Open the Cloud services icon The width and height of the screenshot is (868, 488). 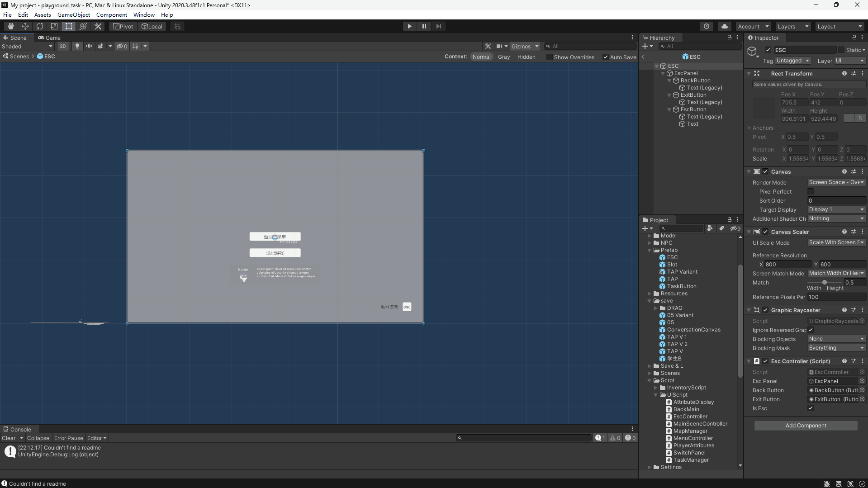pyautogui.click(x=724, y=26)
